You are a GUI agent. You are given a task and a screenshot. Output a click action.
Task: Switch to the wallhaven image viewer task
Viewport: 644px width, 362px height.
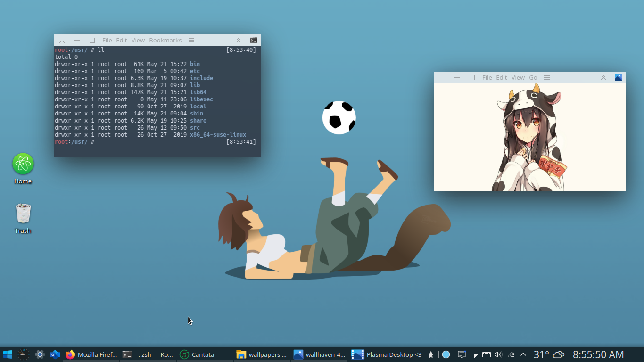pos(319,354)
